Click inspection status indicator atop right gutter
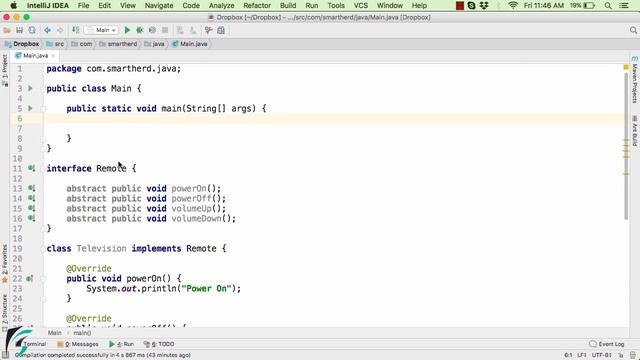The image size is (640, 360). tap(626, 67)
